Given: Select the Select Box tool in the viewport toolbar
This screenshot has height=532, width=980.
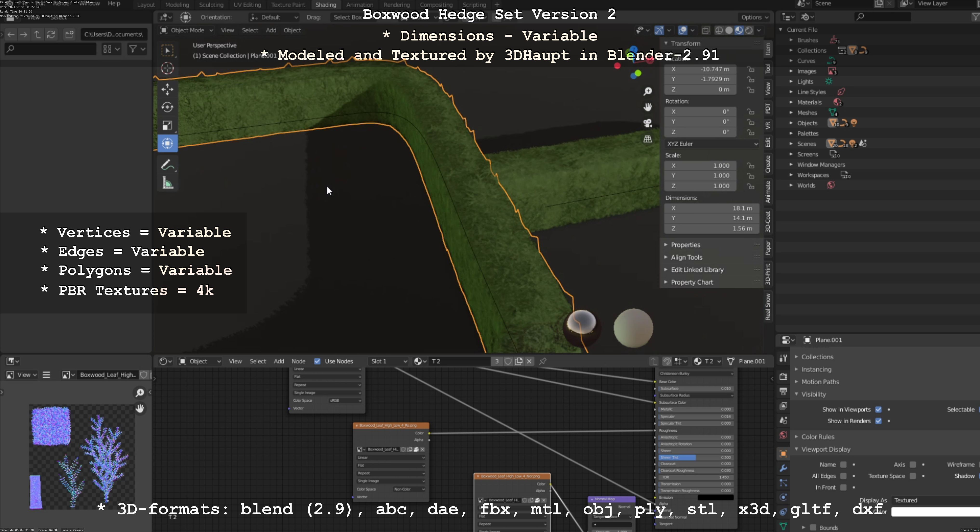Looking at the screenshot, I should (x=167, y=50).
